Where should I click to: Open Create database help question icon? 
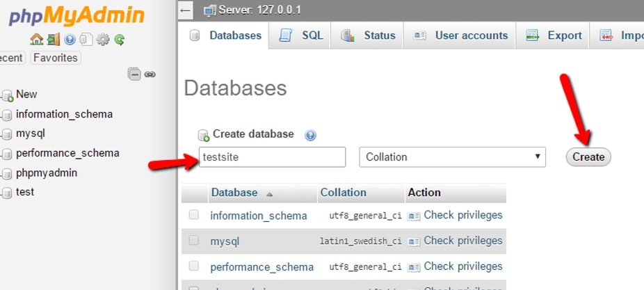310,135
